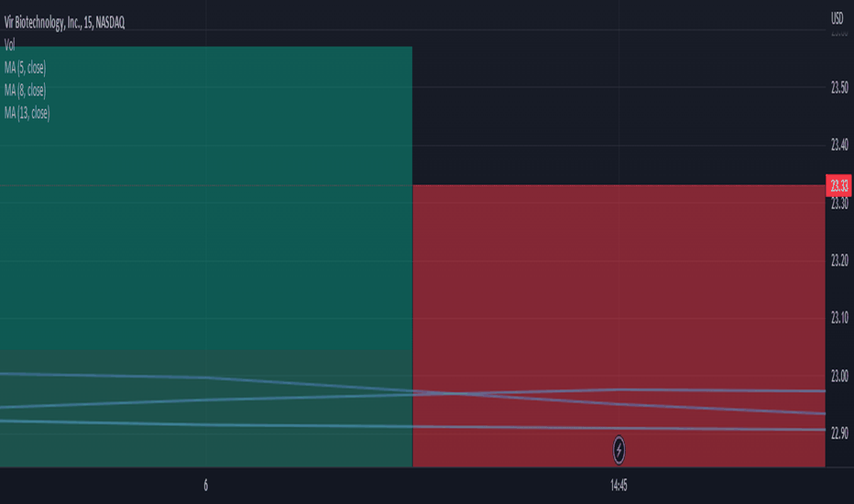Click the Vir Biotechnology chart title
The width and height of the screenshot is (854, 504).
(64, 22)
